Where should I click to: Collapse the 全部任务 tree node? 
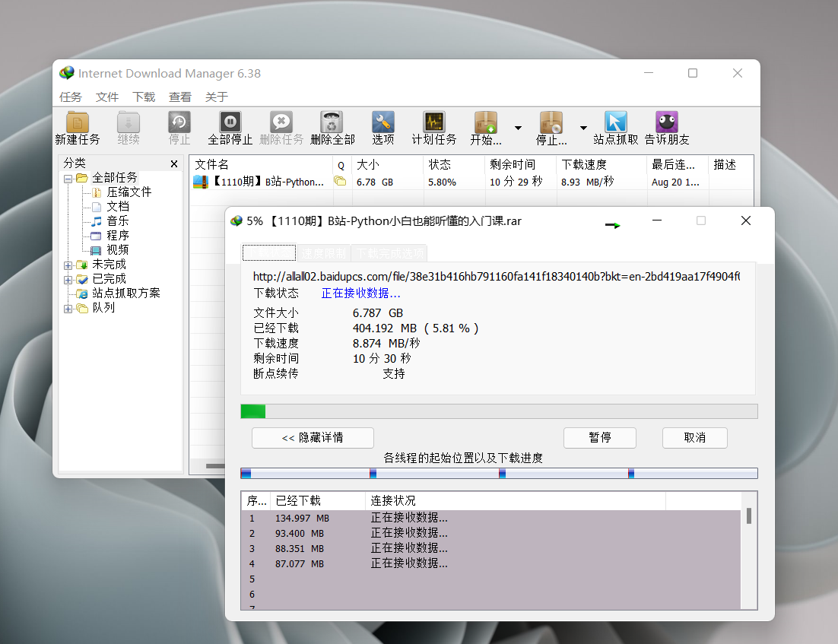(x=68, y=178)
